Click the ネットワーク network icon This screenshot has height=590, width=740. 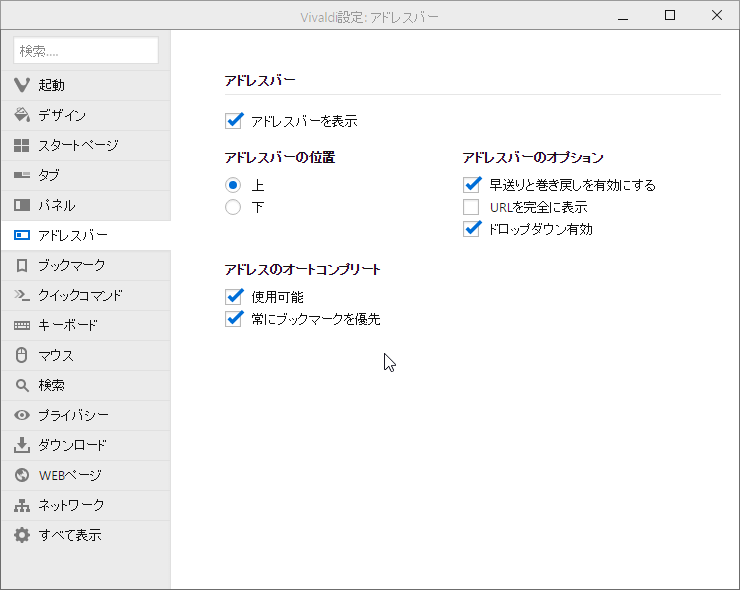[22, 505]
